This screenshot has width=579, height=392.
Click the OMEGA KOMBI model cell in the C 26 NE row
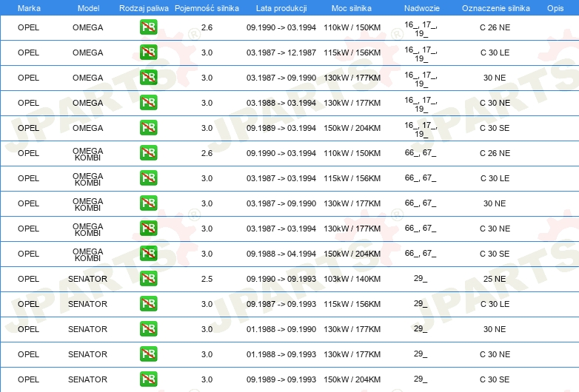coord(87,154)
